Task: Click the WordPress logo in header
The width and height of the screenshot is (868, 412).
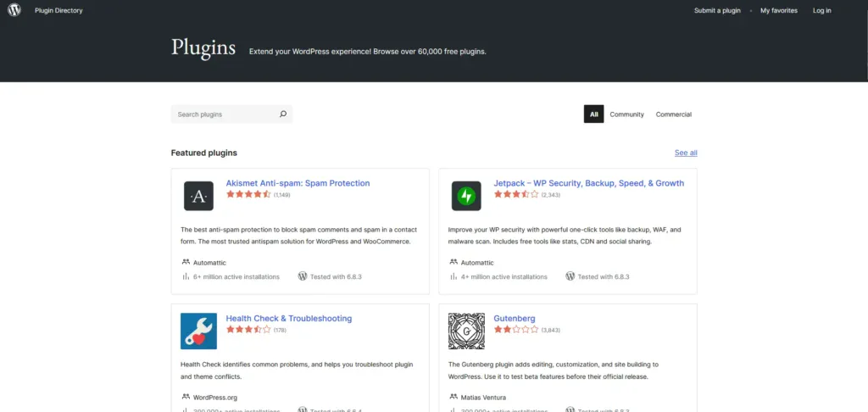Action: (14, 10)
